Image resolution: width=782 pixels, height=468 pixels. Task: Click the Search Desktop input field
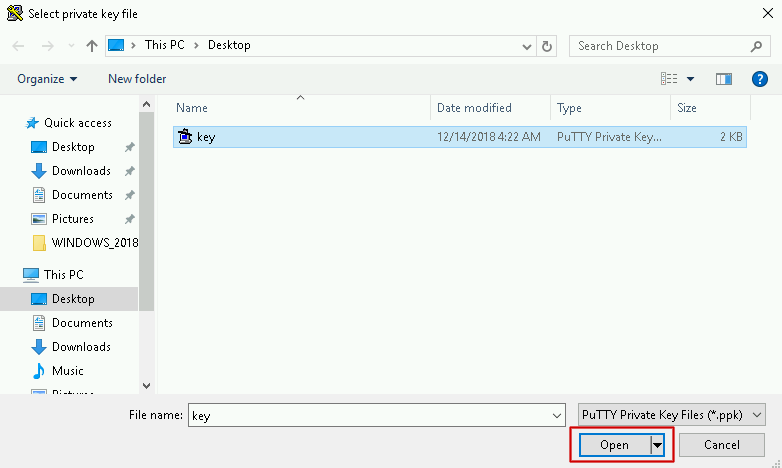click(660, 46)
